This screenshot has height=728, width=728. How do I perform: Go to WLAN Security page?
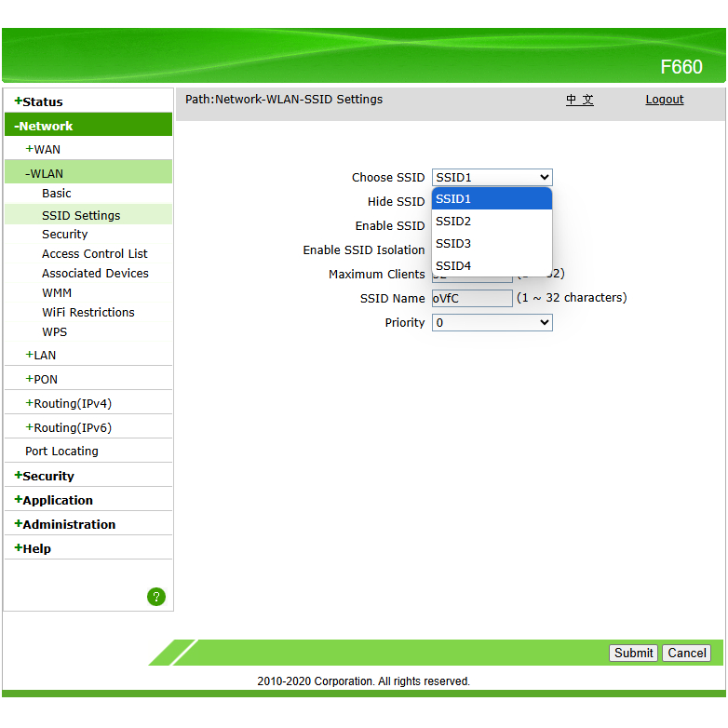tap(65, 235)
